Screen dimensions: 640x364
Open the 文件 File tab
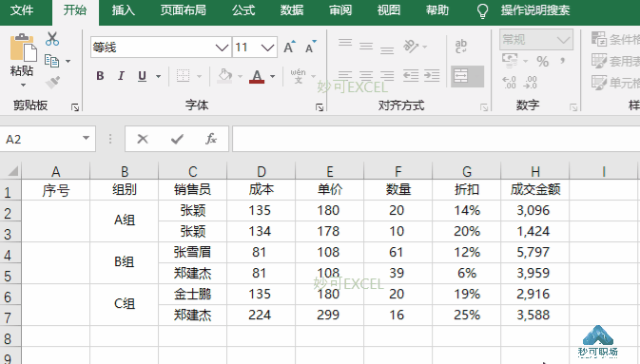tap(22, 10)
